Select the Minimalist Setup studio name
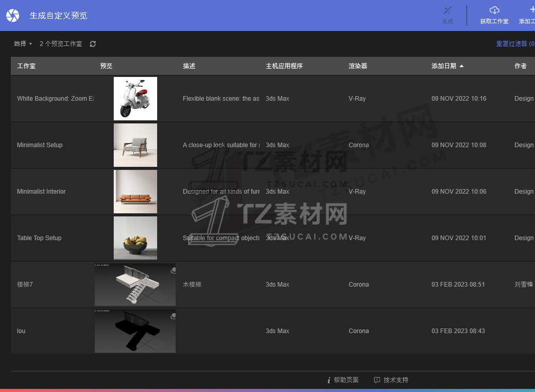Image resolution: width=535 pixels, height=392 pixels. point(40,145)
